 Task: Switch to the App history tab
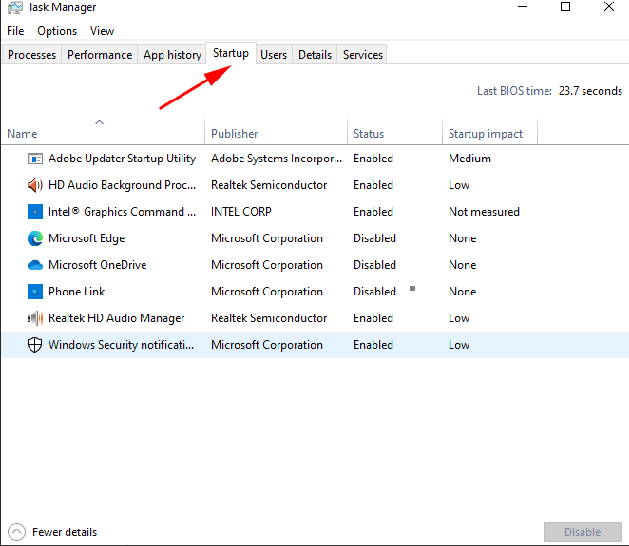coord(172,55)
